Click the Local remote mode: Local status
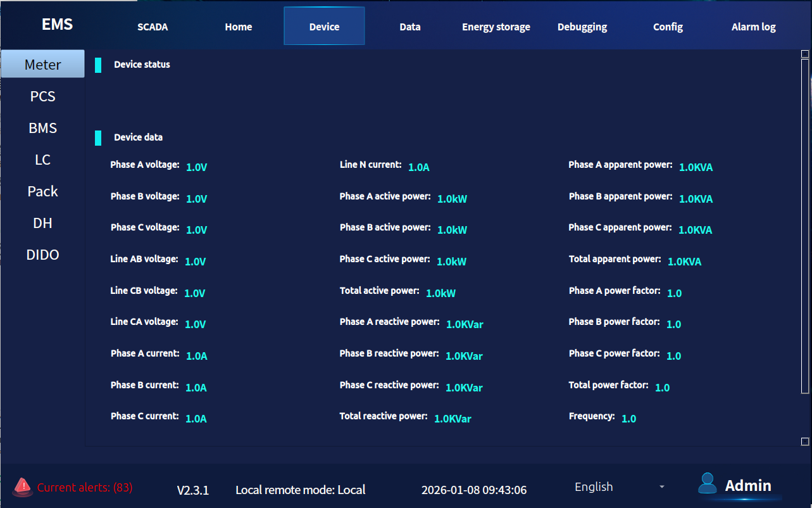The image size is (812, 508). pos(301,490)
